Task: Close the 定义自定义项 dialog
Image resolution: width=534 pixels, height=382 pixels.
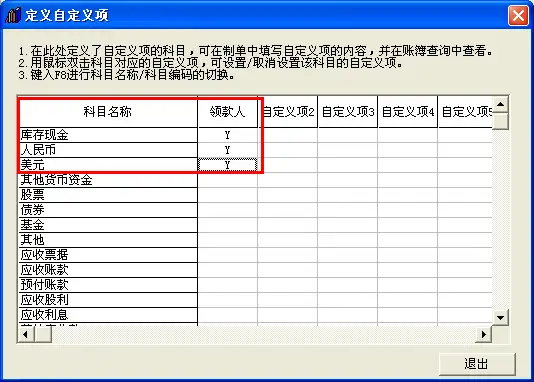Action: point(518,16)
